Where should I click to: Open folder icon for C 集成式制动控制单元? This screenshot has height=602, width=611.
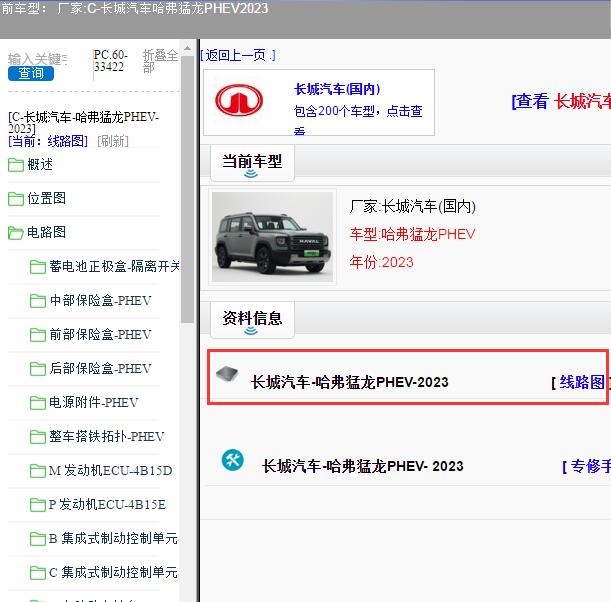point(38,573)
